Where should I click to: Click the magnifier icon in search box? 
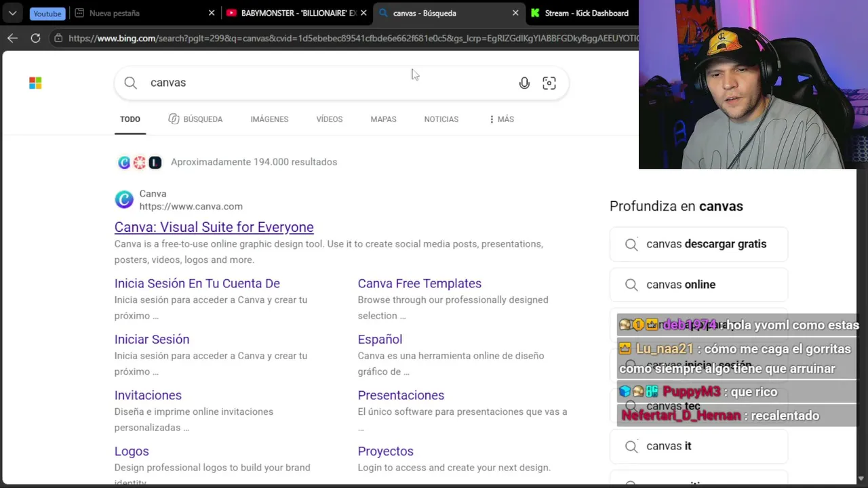130,83
